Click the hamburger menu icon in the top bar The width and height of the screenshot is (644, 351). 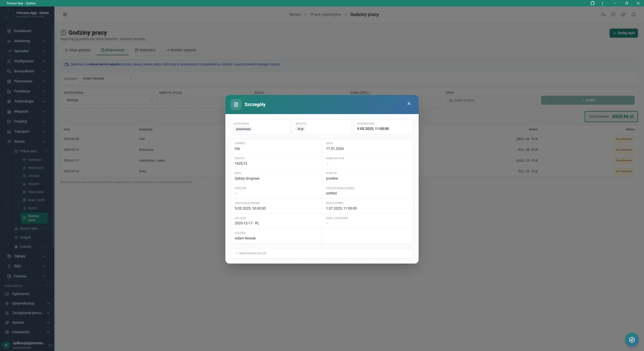tap(65, 14)
